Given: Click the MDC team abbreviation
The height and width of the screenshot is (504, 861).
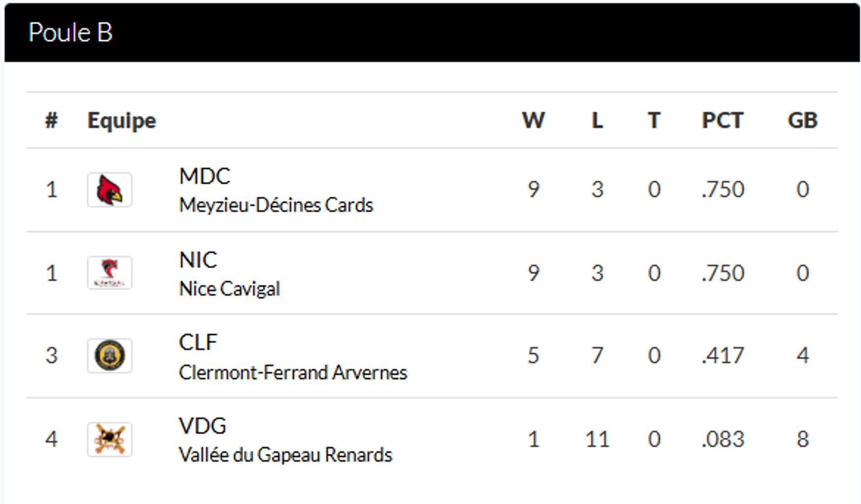Looking at the screenshot, I should click(205, 177).
